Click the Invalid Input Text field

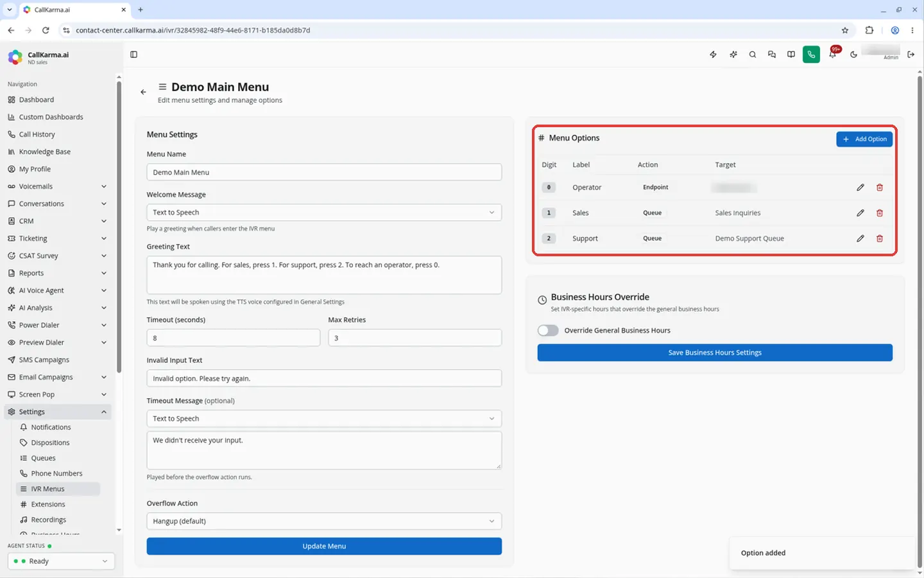coord(324,378)
